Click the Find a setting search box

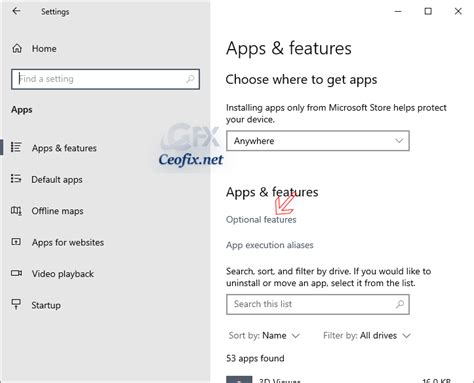(105, 79)
